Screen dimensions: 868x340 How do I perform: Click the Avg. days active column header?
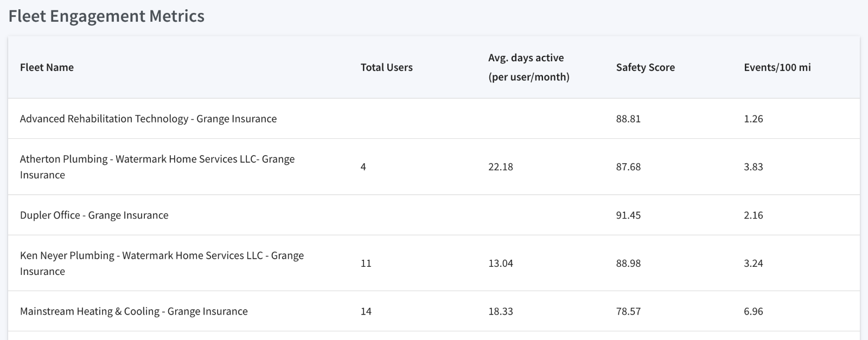point(528,67)
